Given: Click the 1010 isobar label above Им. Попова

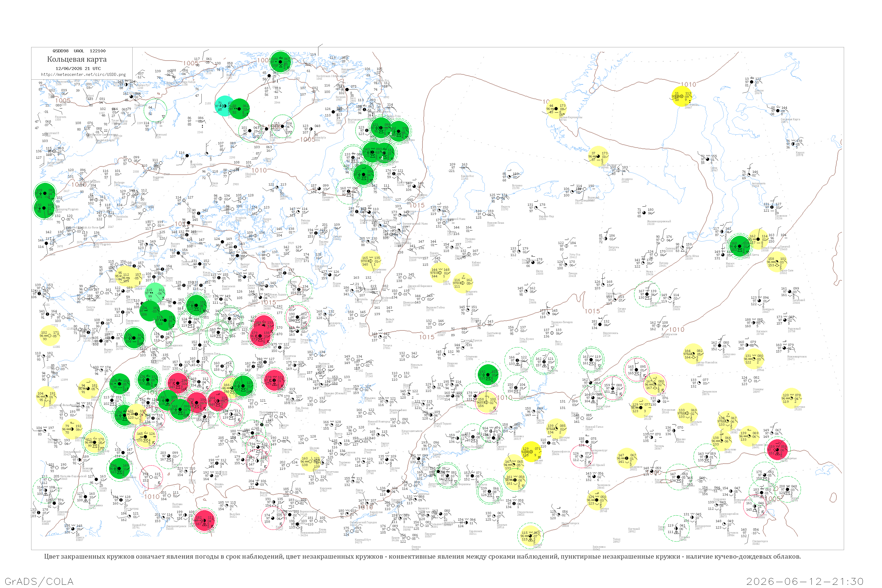Looking at the screenshot, I should click(x=688, y=85).
